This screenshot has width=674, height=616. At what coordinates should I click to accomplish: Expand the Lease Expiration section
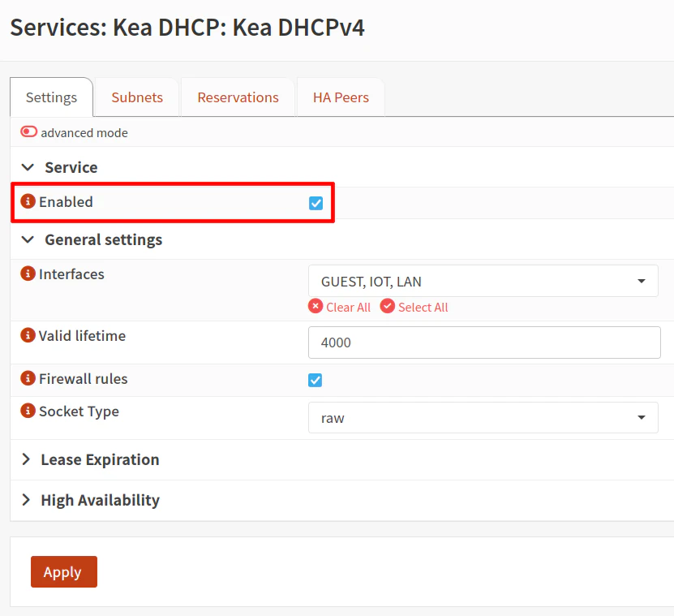pyautogui.click(x=26, y=459)
